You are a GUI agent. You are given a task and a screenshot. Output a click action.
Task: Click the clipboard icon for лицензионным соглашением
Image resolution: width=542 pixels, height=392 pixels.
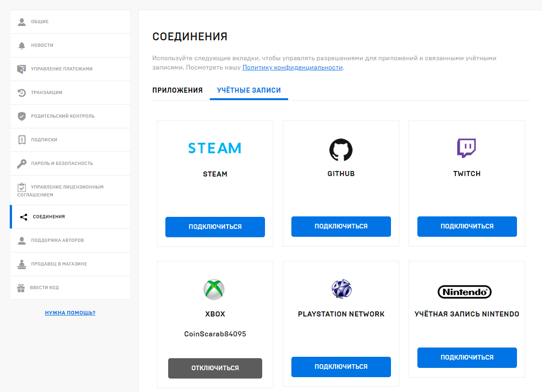22,187
